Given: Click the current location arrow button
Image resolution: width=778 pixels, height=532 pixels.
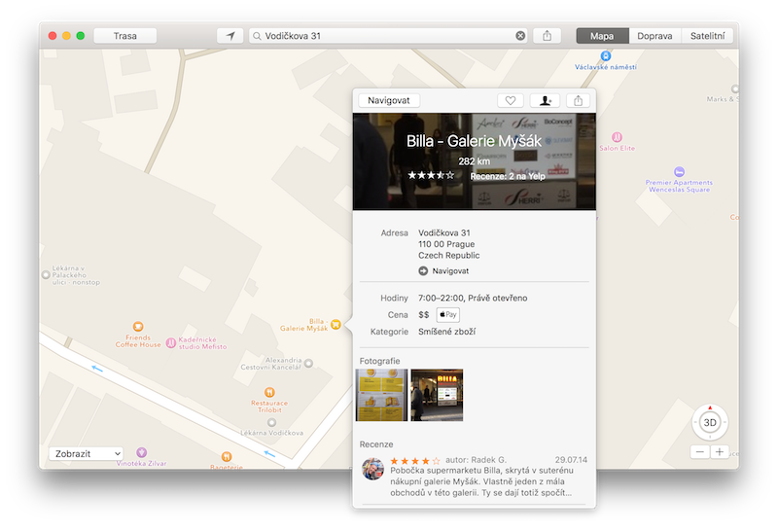Looking at the screenshot, I should pyautogui.click(x=230, y=36).
